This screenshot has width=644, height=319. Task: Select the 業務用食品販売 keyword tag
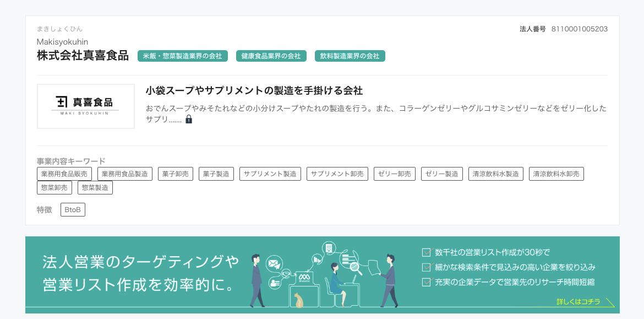click(64, 174)
